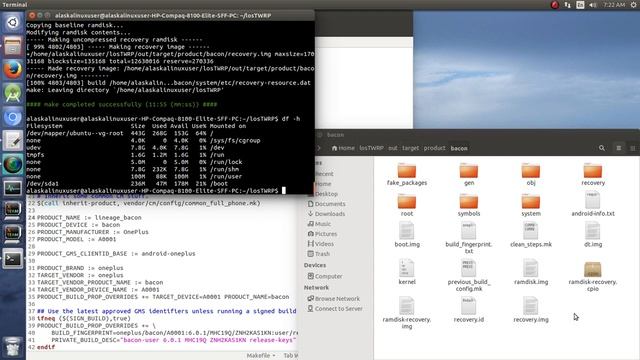Open the Makefile language dropdown
The image size is (640, 360).
(x=260, y=356)
